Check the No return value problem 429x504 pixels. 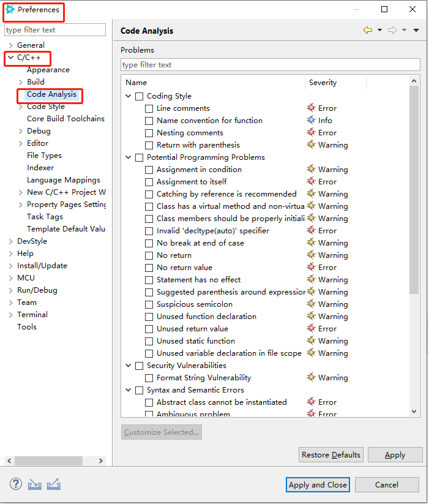(x=149, y=268)
